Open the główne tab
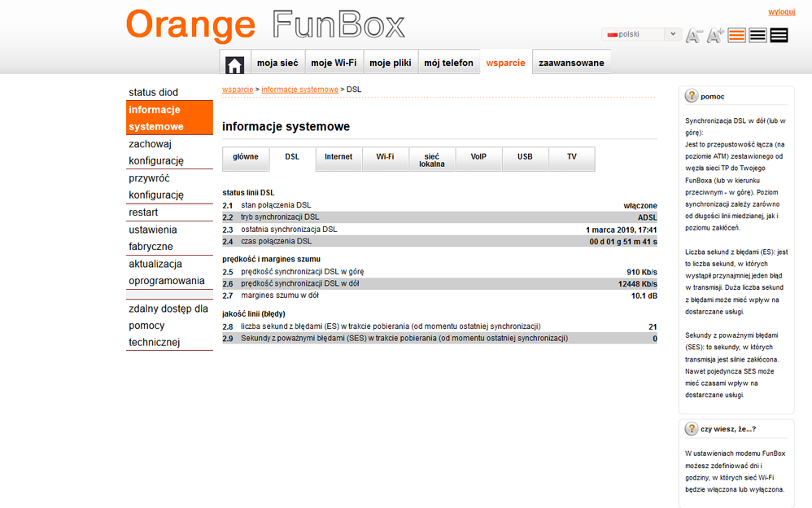This screenshot has width=812, height=508. click(x=246, y=156)
